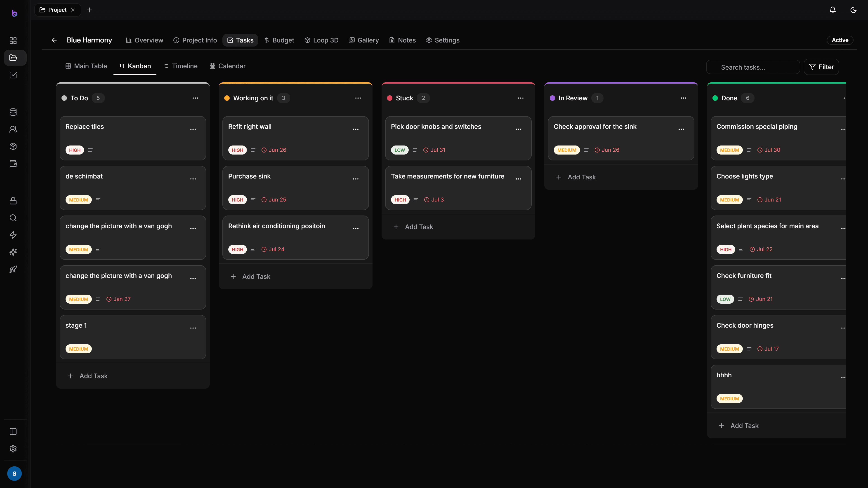This screenshot has height=488, width=868.
Task: Open Purchase sink card options menu
Action: point(356,179)
